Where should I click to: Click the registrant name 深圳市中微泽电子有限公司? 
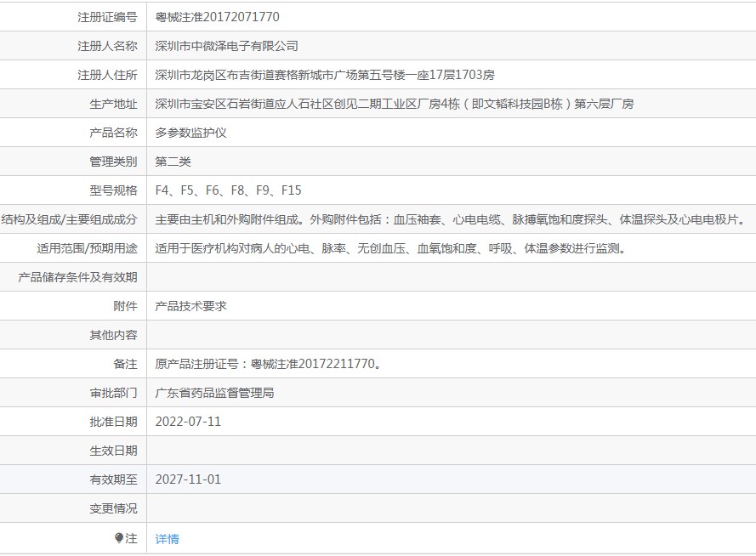click(x=226, y=46)
